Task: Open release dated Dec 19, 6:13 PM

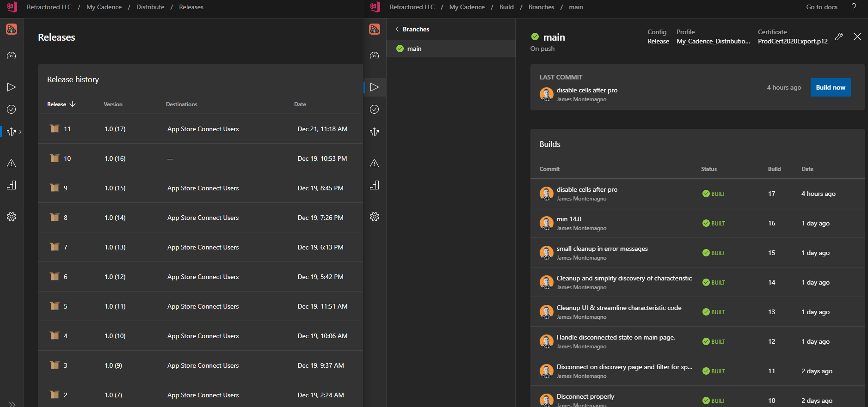Action: click(200, 247)
